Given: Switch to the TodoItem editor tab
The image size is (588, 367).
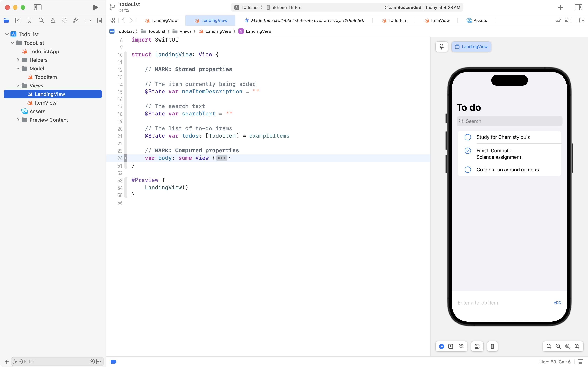Looking at the screenshot, I should point(394,20).
